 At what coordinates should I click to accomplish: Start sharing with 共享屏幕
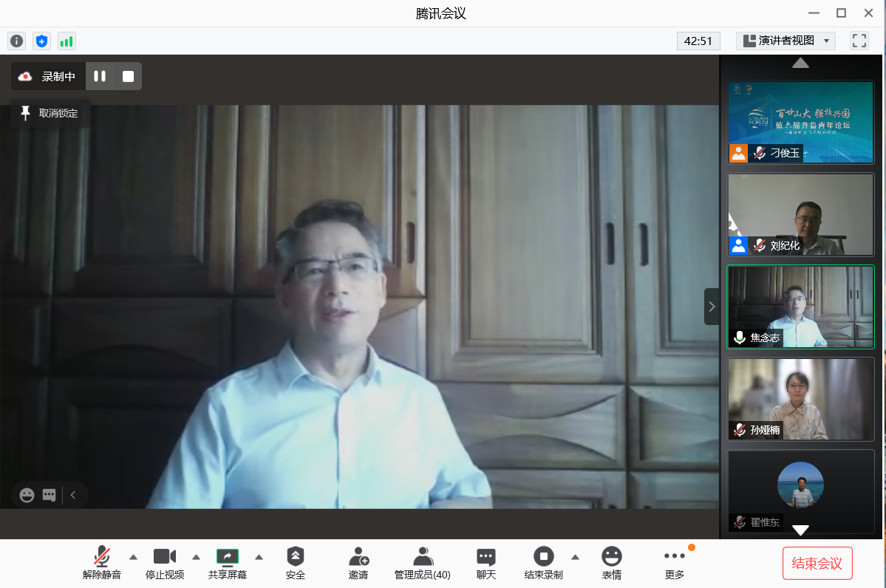point(227,564)
